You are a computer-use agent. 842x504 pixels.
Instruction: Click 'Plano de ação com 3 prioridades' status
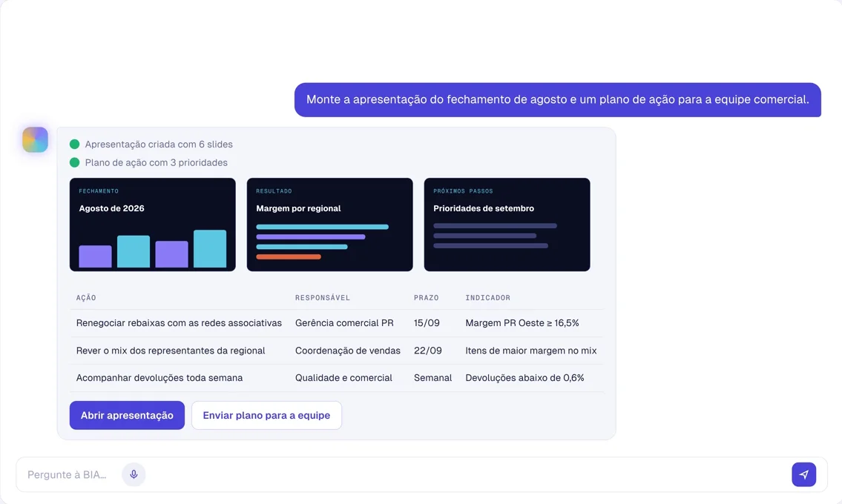157,162
